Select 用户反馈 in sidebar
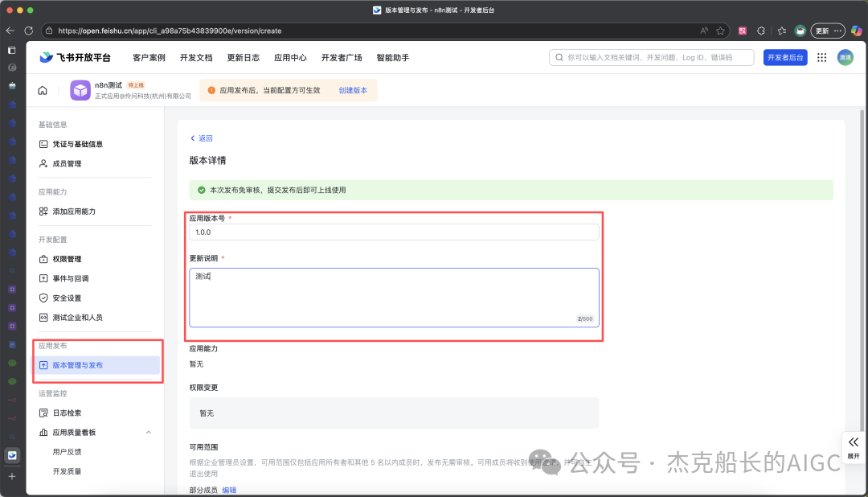The image size is (868, 497). tap(67, 452)
